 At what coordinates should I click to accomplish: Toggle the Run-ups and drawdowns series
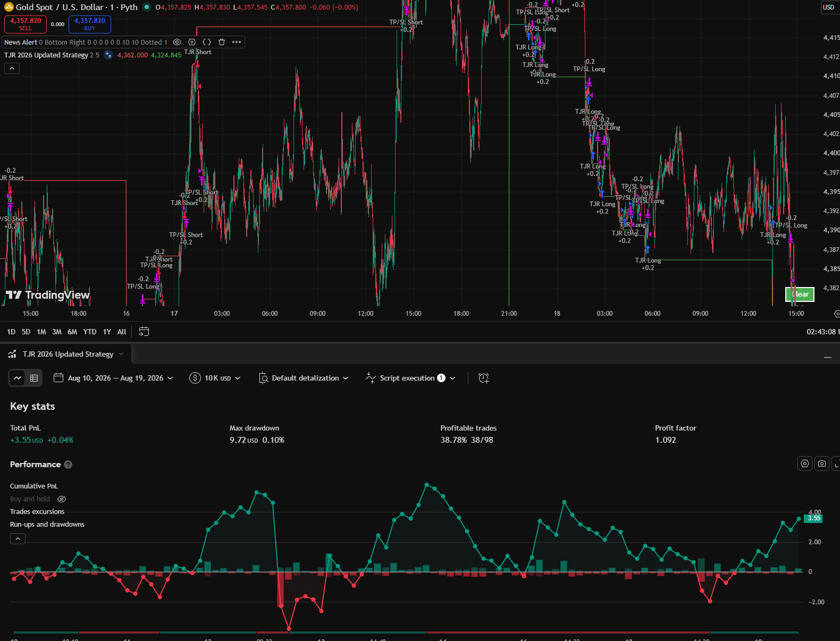pyautogui.click(x=47, y=524)
